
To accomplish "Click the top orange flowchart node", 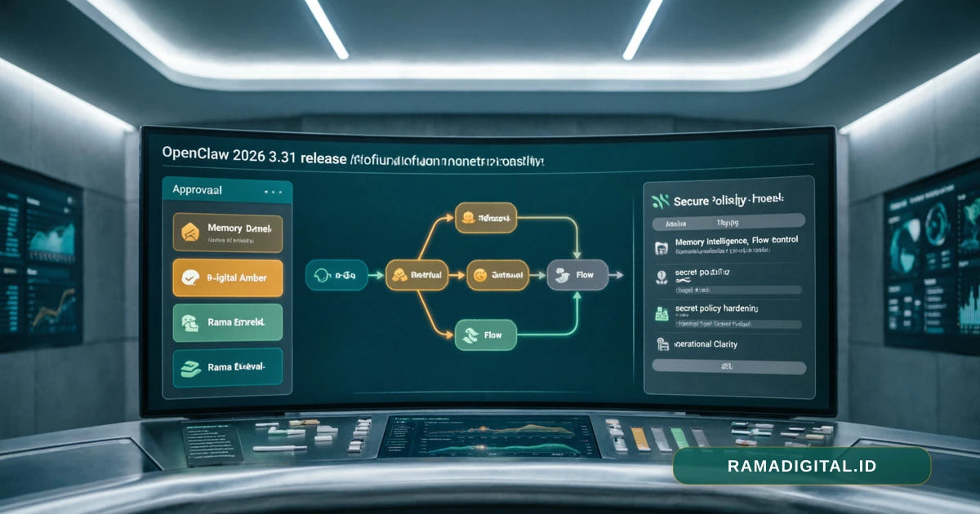I will pyautogui.click(x=486, y=218).
